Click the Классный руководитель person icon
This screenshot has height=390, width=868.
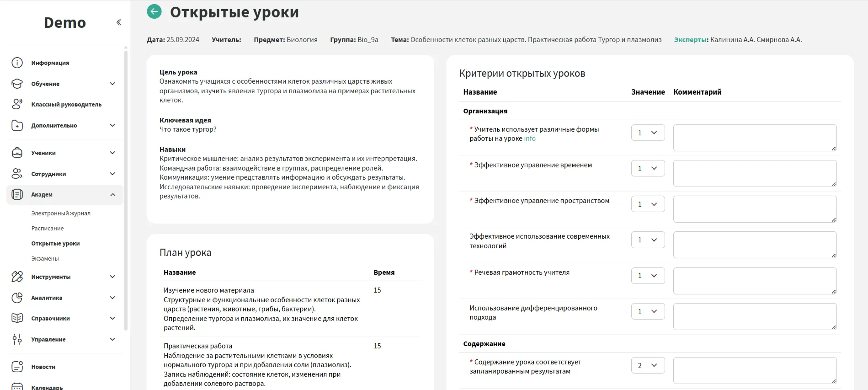(x=17, y=104)
